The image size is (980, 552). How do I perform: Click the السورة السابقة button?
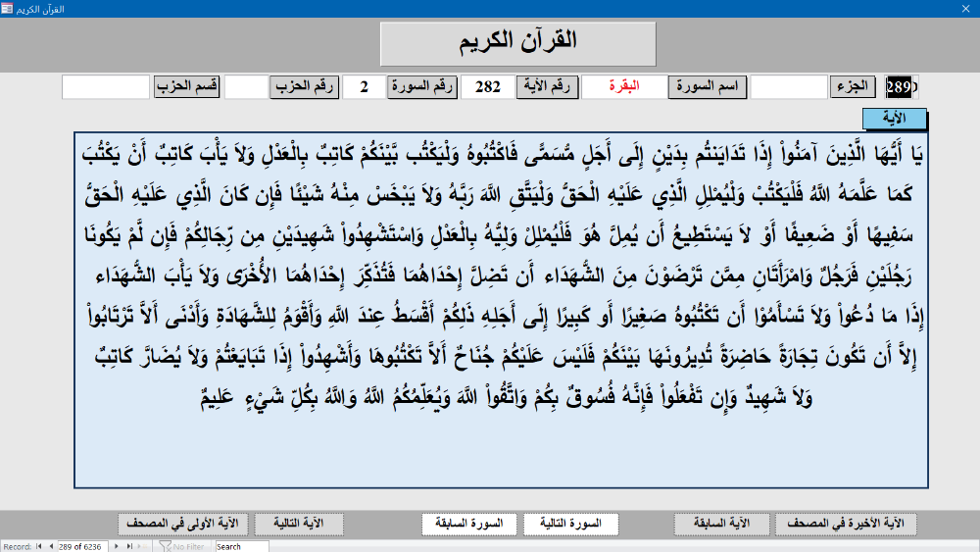tap(468, 524)
